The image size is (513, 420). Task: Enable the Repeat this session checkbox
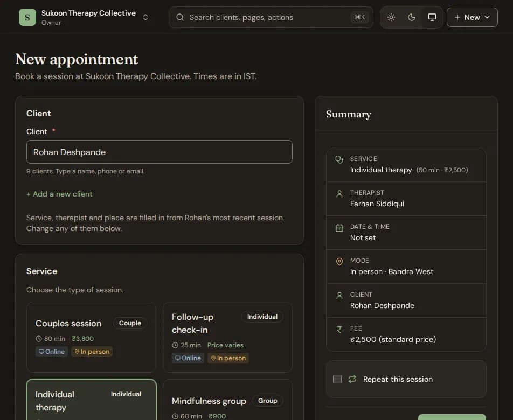pos(337,379)
